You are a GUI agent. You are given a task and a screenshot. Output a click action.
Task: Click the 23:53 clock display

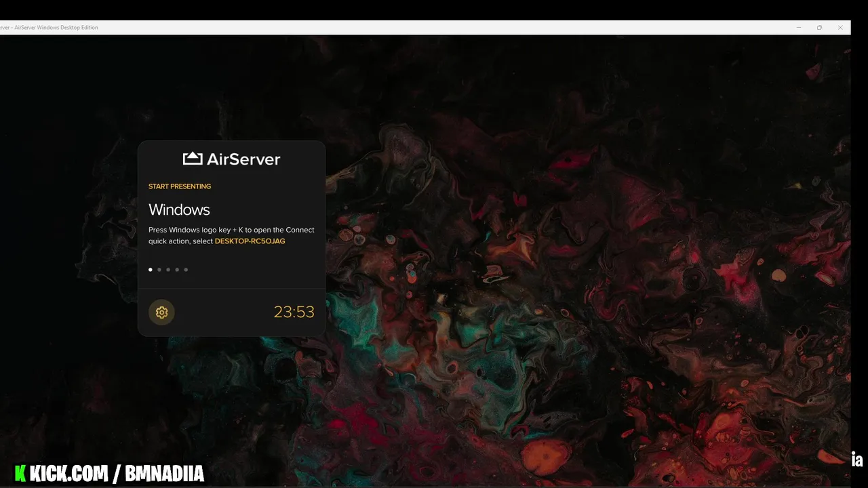[294, 312]
